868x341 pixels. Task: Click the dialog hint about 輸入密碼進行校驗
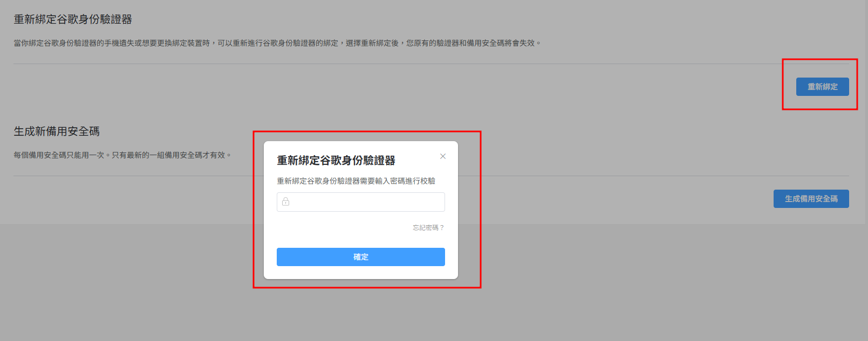coord(356,181)
